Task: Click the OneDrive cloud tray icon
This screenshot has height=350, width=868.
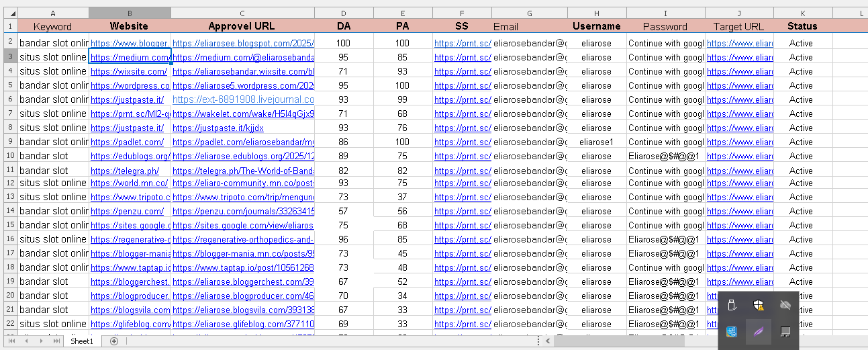Action: click(x=784, y=306)
